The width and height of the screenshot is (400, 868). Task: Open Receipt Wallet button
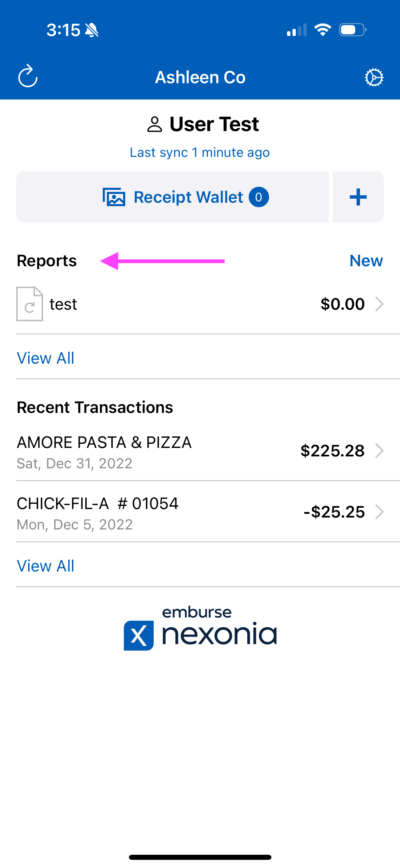click(173, 197)
